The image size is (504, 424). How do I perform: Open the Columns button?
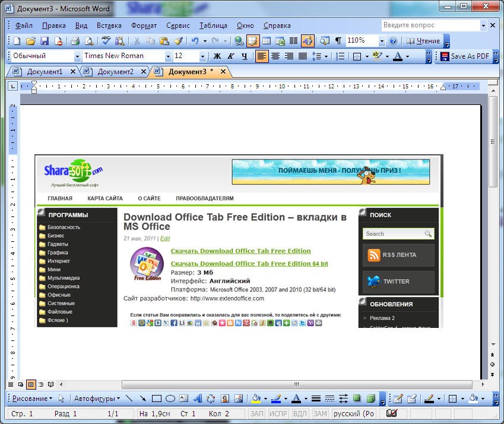[293, 41]
